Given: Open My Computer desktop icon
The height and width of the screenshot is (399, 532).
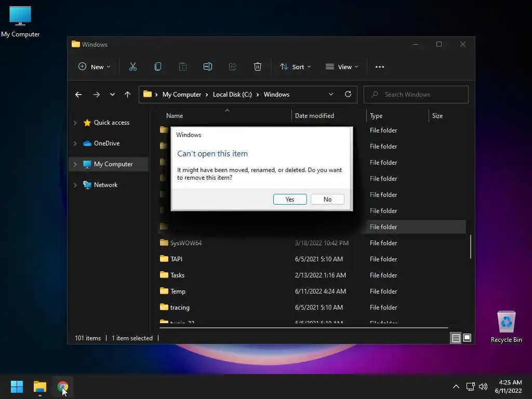Looking at the screenshot, I should pos(20,21).
